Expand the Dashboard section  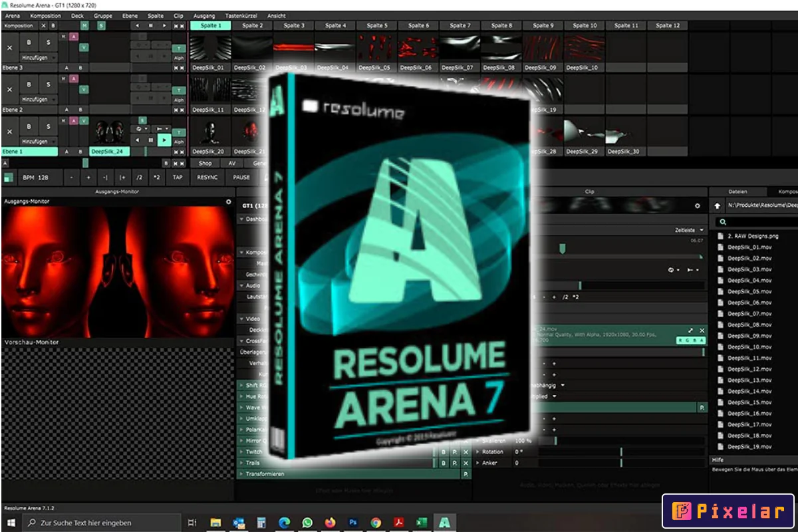point(241,219)
